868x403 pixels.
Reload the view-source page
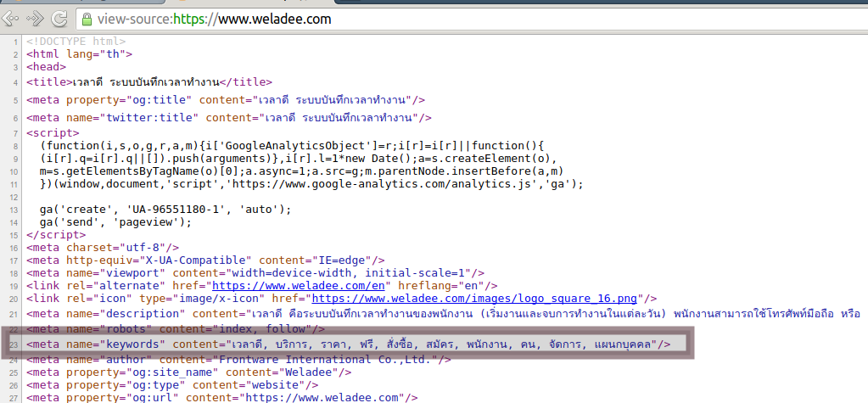click(x=59, y=18)
